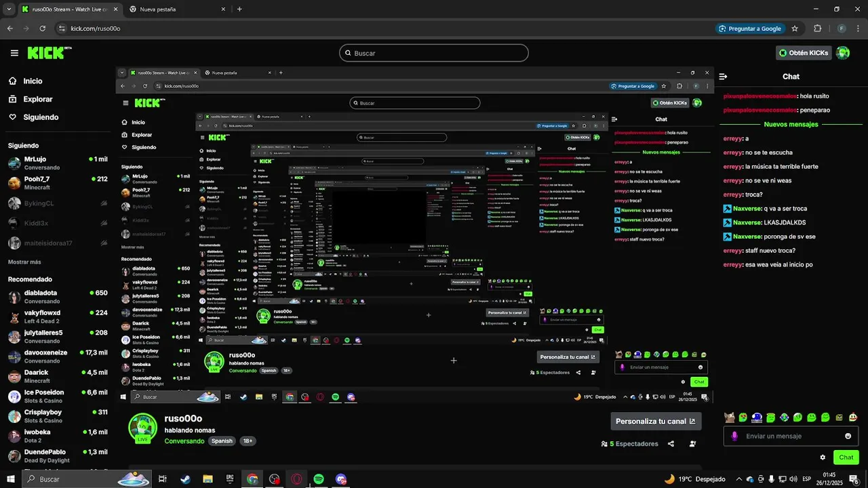This screenshot has height=488, width=868.
Task: Open chat settings gear icon
Action: click(823, 457)
